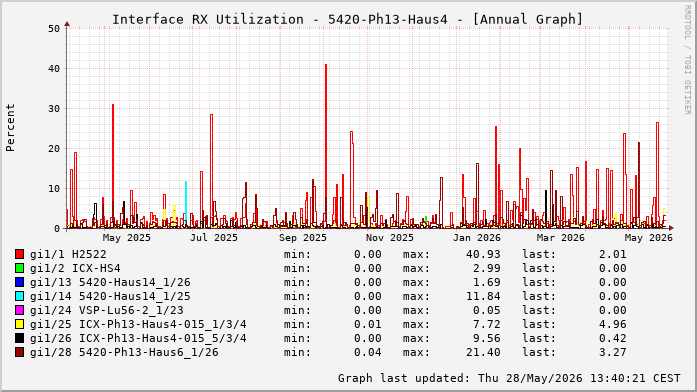Click the max value 11.84
The width and height of the screenshot is (697, 392).
pos(483,296)
